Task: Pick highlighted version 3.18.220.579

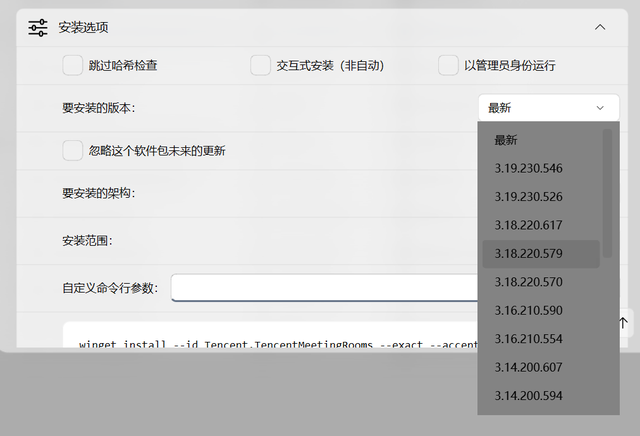Action: [x=541, y=254]
